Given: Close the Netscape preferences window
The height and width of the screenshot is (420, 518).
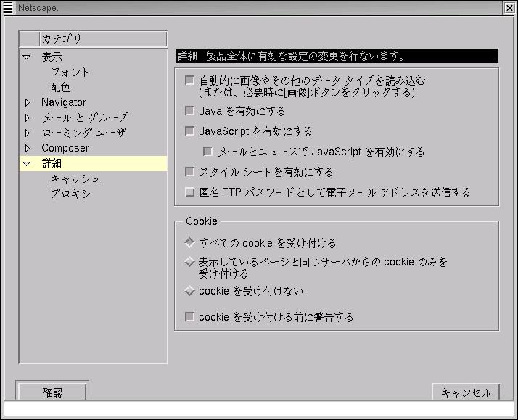Looking at the screenshot, I should [510, 7].
